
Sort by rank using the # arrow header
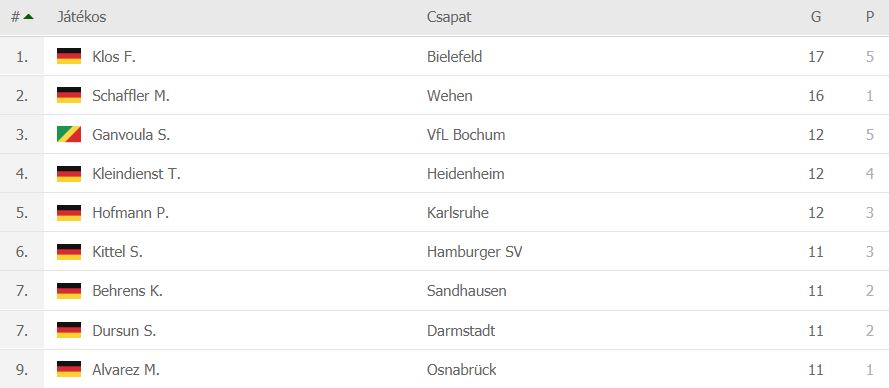point(22,17)
